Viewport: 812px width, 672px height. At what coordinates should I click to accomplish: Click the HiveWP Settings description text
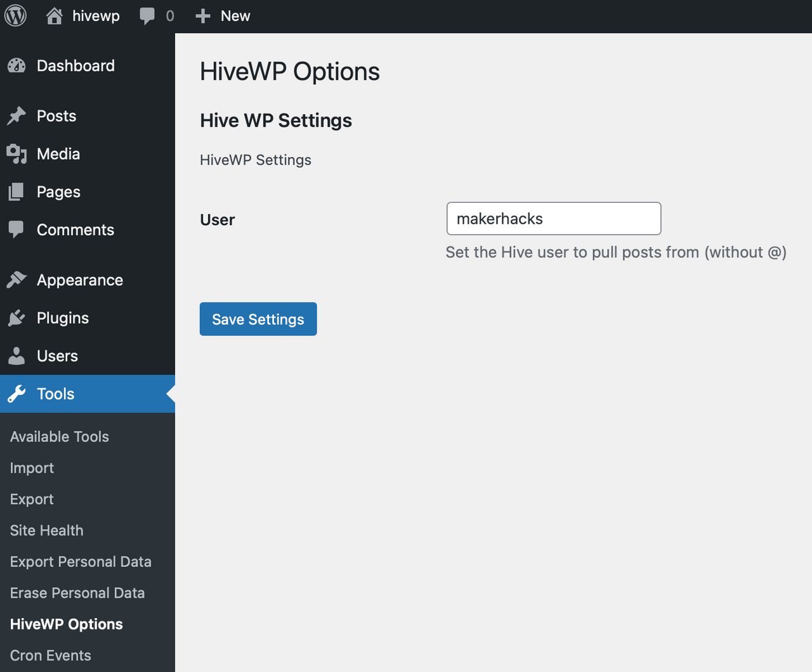coord(256,160)
